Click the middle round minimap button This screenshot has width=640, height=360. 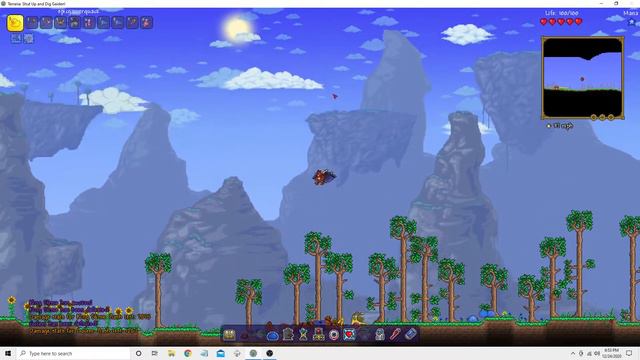[x=602, y=118]
